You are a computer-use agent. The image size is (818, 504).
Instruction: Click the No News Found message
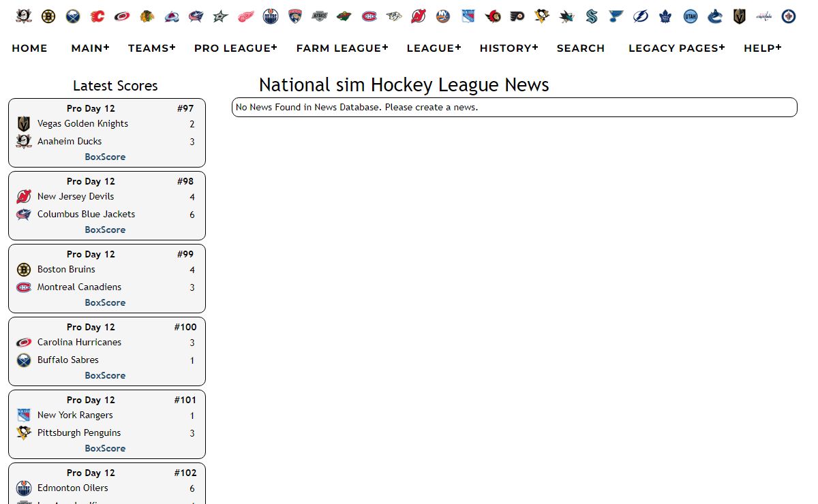point(357,107)
